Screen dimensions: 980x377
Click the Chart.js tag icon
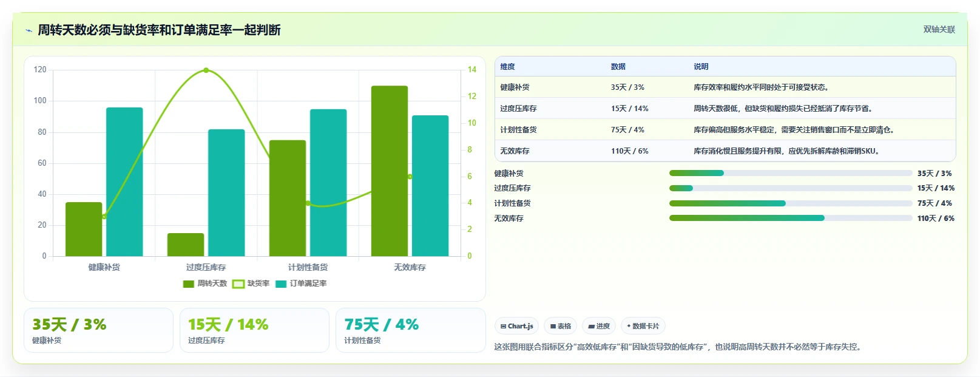pos(503,327)
